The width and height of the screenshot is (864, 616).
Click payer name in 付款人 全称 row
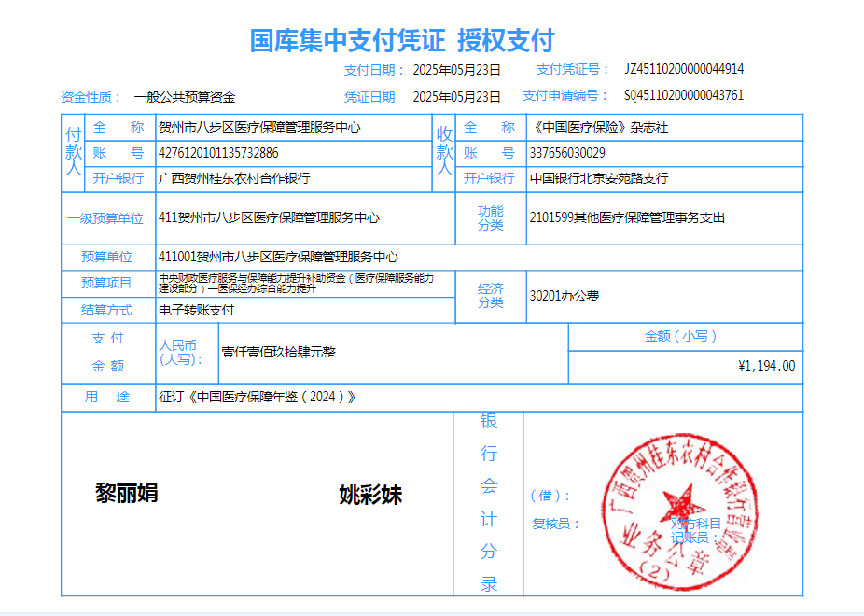(259, 127)
